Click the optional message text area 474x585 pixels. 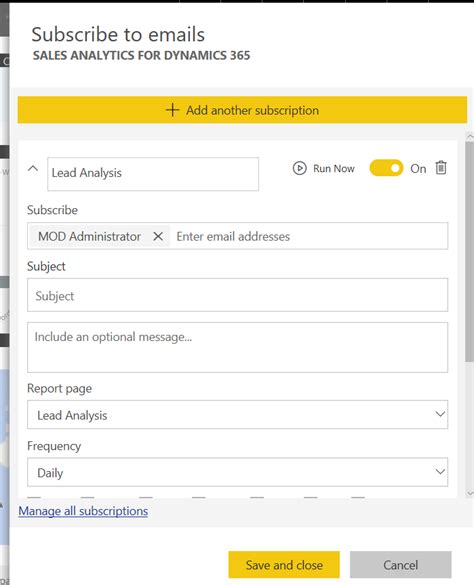[237, 347]
